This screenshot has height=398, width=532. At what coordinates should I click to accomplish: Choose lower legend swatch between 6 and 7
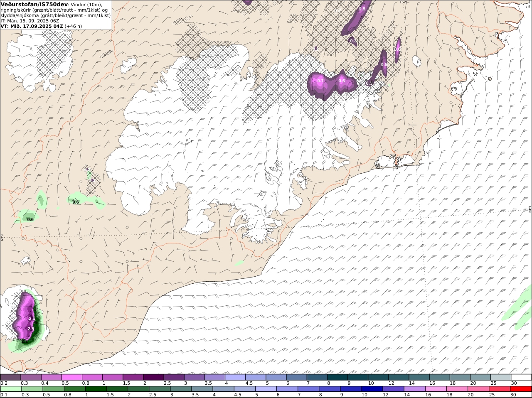286,389
